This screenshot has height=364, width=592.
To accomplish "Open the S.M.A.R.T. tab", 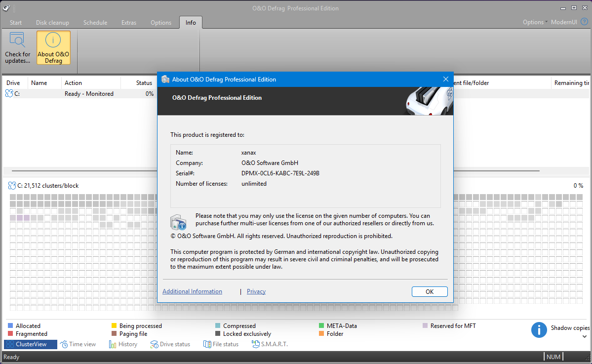I will point(270,344).
